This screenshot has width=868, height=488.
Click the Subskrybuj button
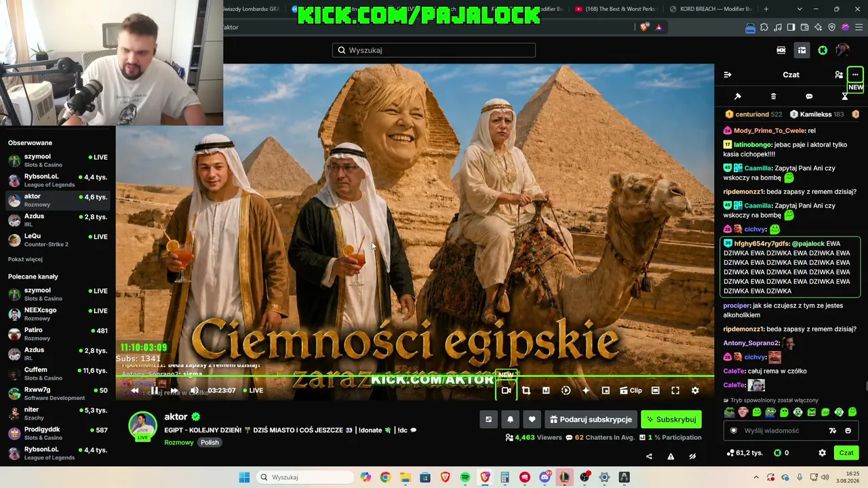click(671, 420)
